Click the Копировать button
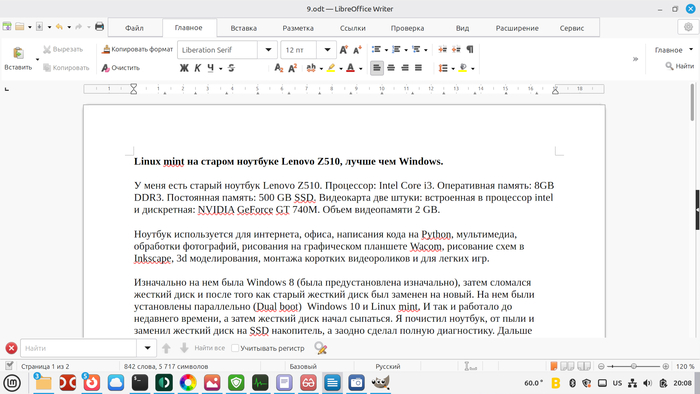The height and width of the screenshot is (394, 700). point(66,67)
